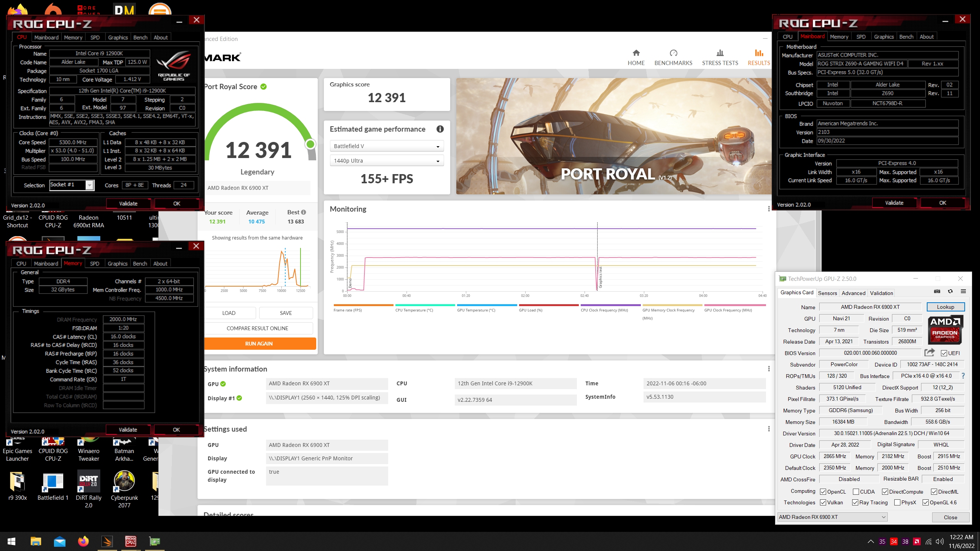Click Frame rate (FPS) orange legend bar

[x=363, y=305]
